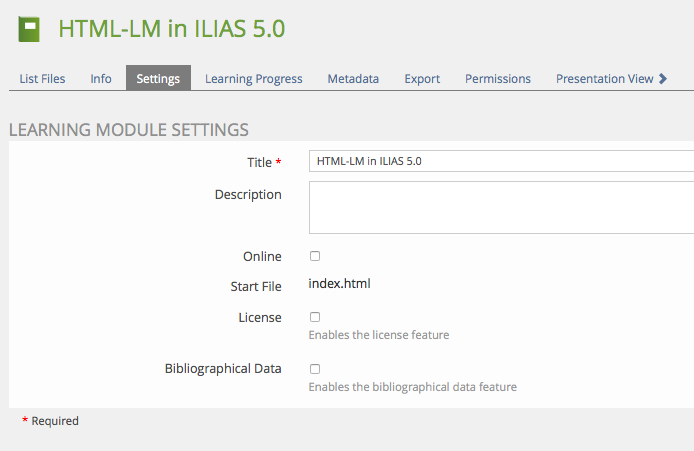Click the Bibliographical Data label text

click(x=223, y=368)
